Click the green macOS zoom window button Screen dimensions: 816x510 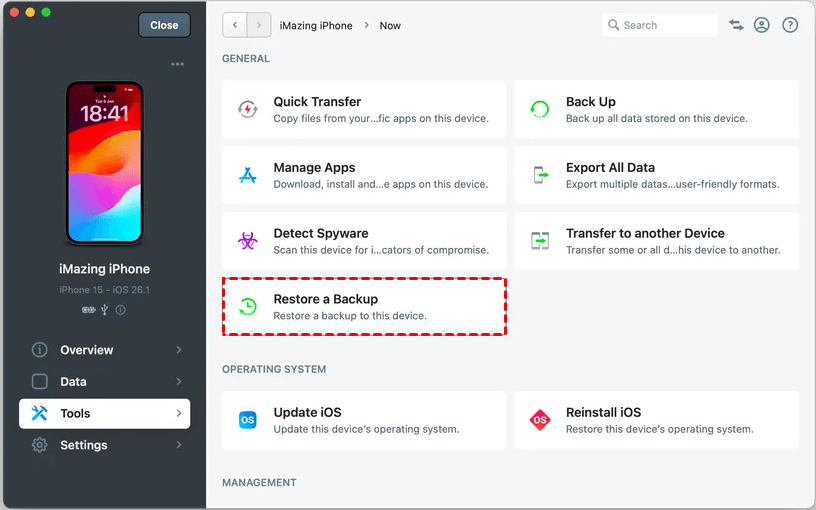46,12
